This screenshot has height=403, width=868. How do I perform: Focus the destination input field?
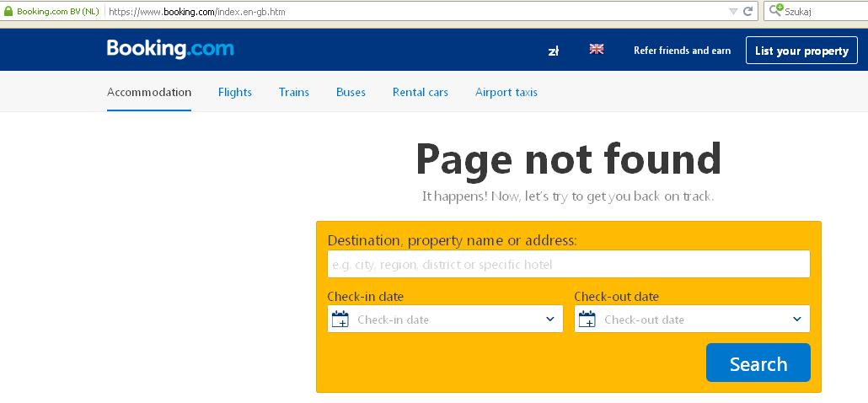569,264
